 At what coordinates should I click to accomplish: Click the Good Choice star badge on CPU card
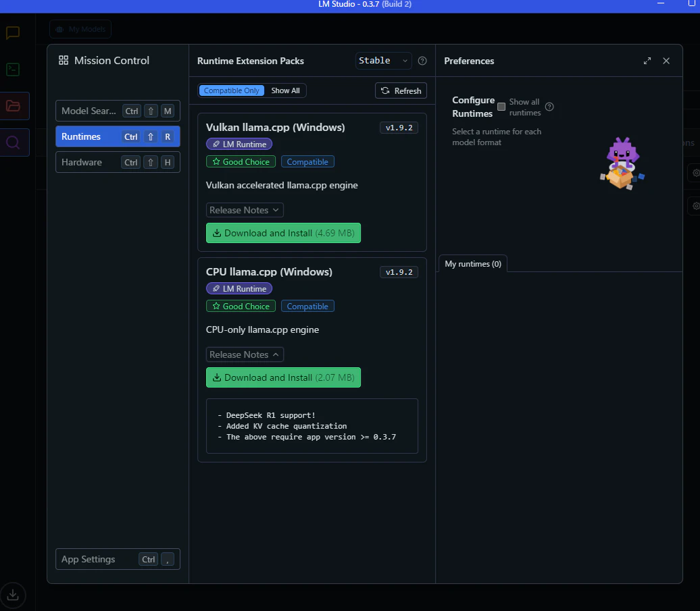(241, 306)
